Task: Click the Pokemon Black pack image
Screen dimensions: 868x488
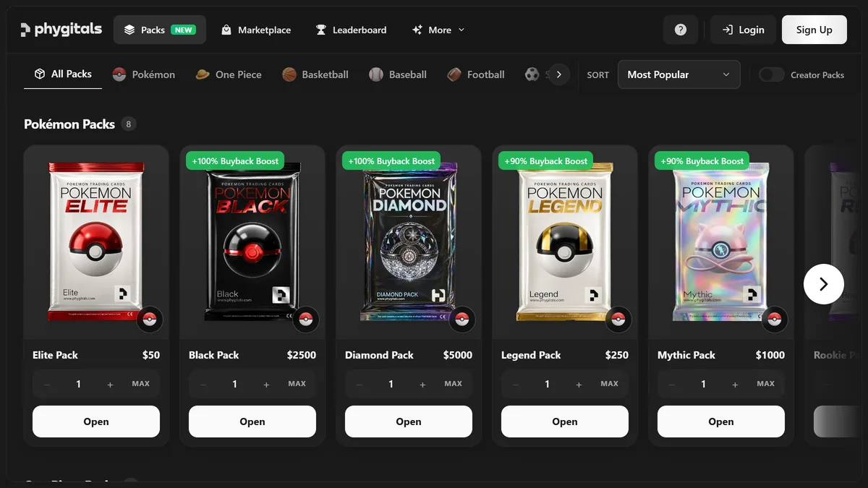Action: (x=252, y=242)
